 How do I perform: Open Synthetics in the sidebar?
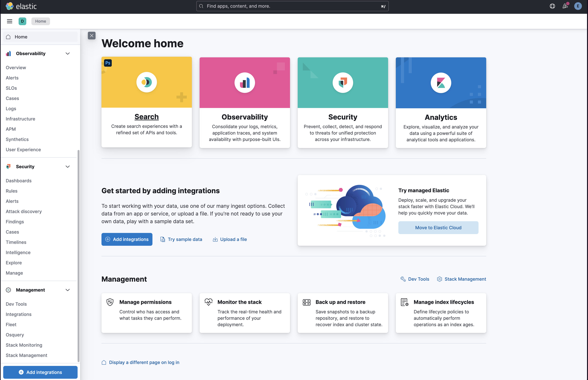(17, 139)
